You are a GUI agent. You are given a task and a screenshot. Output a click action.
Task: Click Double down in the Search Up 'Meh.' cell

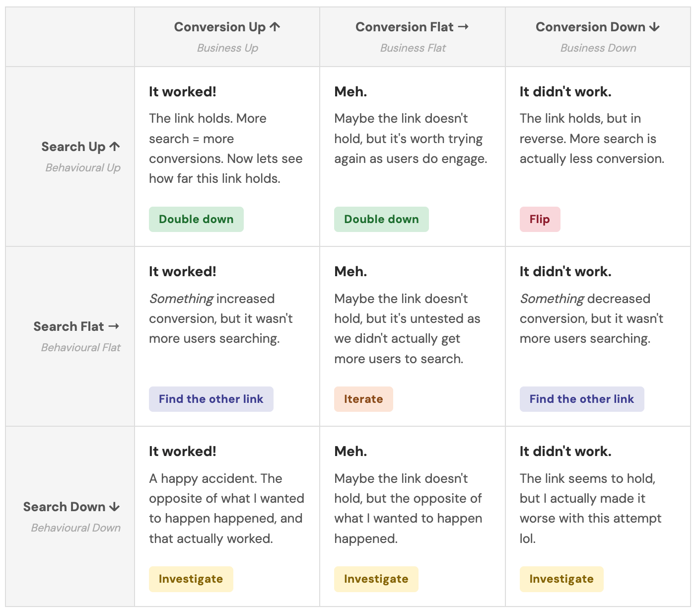[381, 219]
